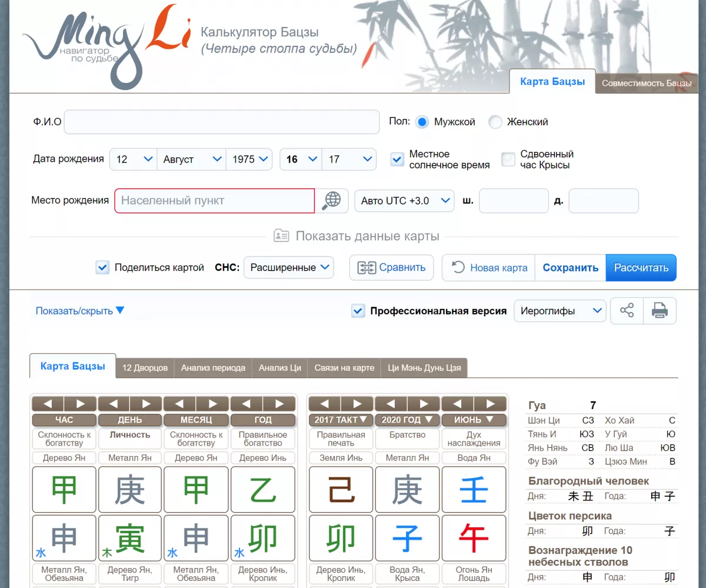This screenshot has width=706, height=588.
Task: Click the share chart icon
Action: pyautogui.click(x=627, y=310)
